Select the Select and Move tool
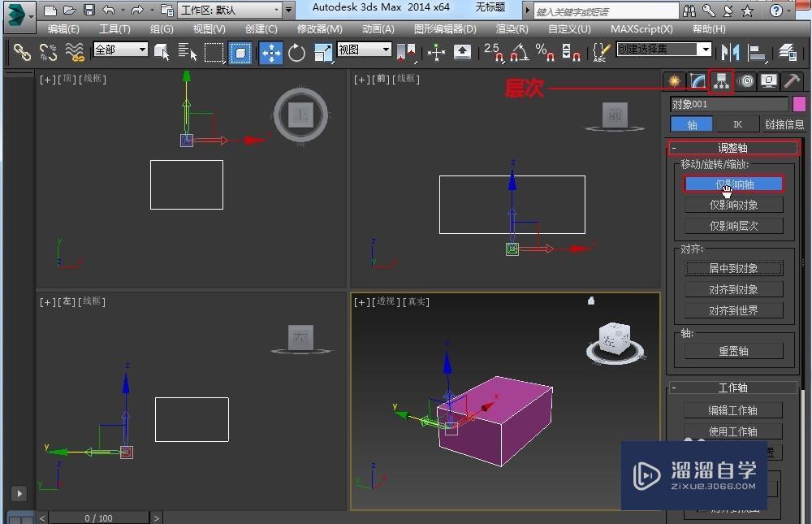812x524 pixels. tap(270, 53)
